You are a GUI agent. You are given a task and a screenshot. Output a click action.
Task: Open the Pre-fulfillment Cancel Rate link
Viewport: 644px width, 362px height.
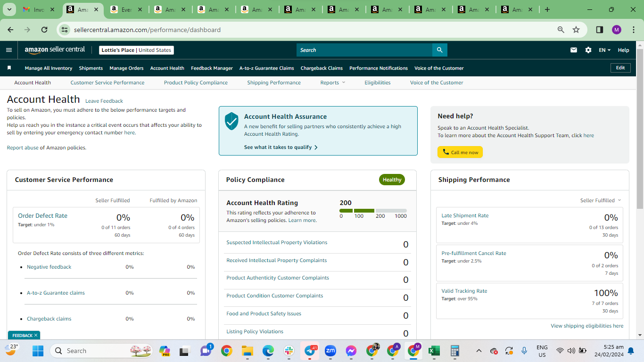tap(474, 253)
